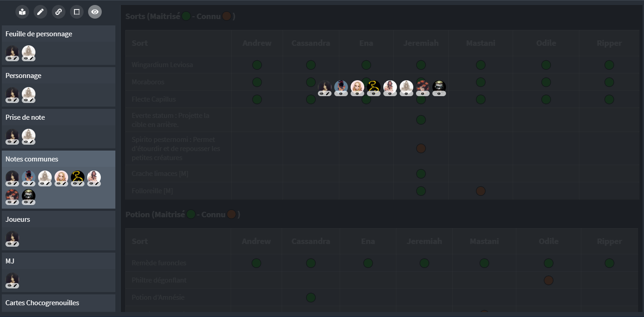The height and width of the screenshot is (317, 644).
Task: Click yellow squiggle avatar under Notes communes
Action: click(78, 177)
